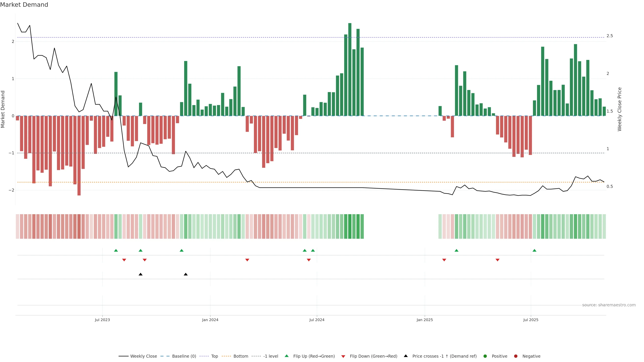The width and height of the screenshot is (644, 362).
Task: Click the last black price-cross triangle marker
Action: point(185,274)
